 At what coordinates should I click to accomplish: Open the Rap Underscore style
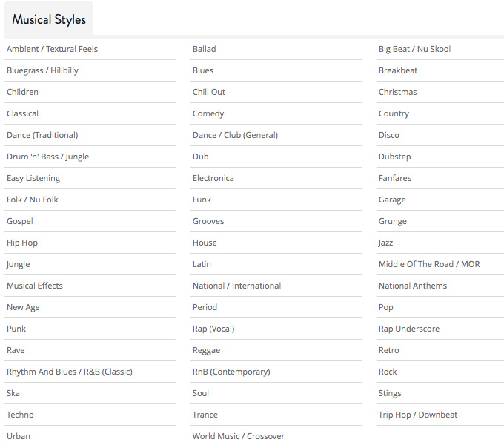coord(409,329)
